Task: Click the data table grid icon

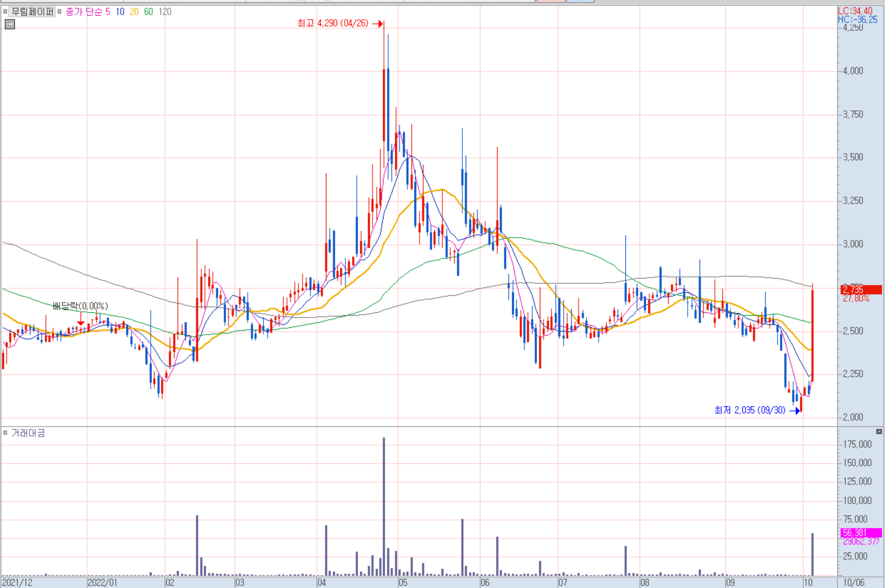Action: point(10,24)
